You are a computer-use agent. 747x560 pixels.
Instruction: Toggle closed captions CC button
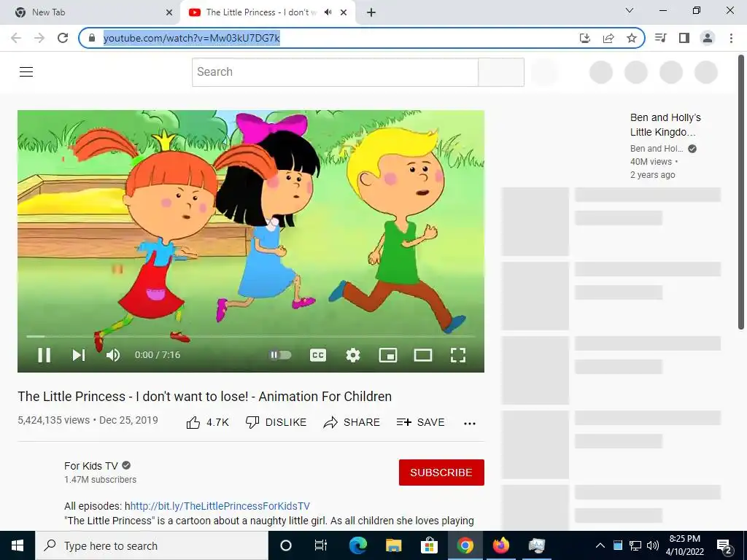[x=318, y=355]
